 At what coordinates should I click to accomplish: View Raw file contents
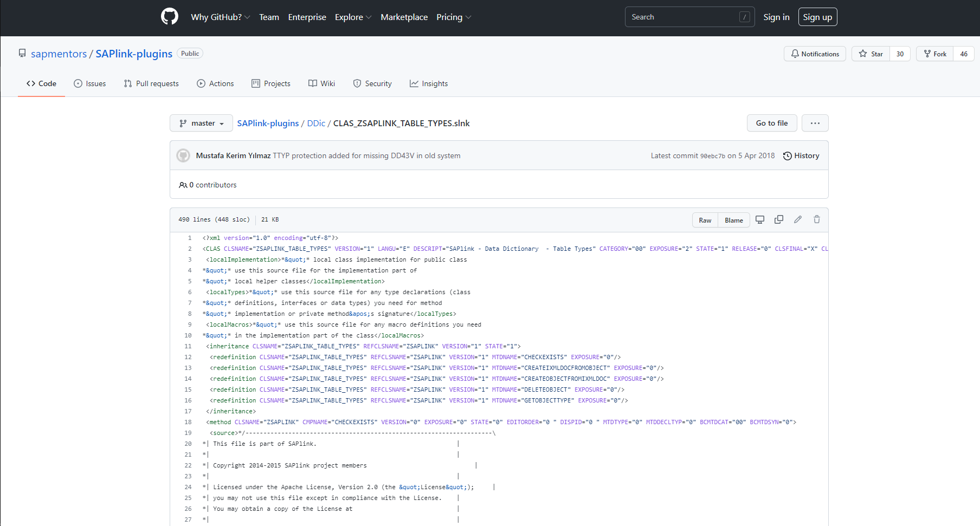pyautogui.click(x=705, y=220)
